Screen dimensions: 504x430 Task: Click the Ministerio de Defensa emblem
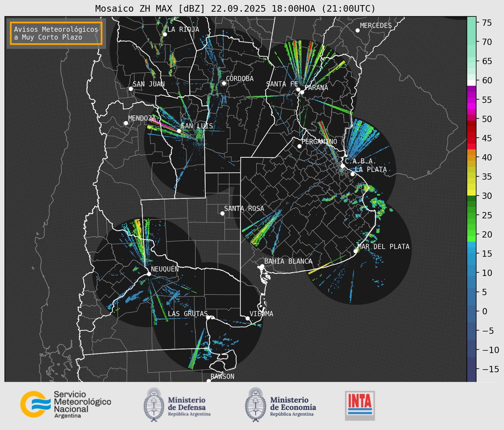[x=154, y=405]
